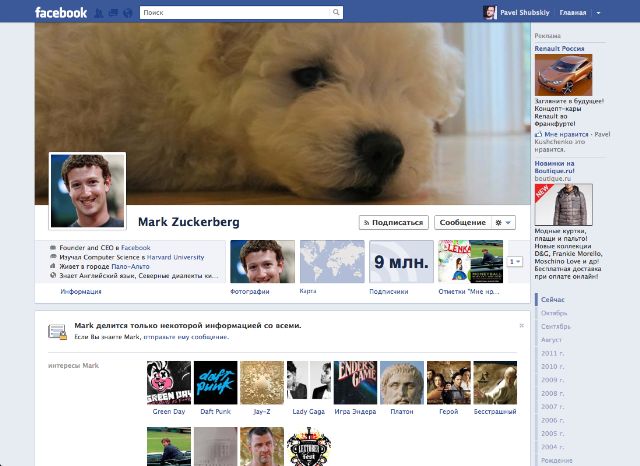Jump to Август on timeline
This screenshot has width=640, height=466.
[x=551, y=340]
